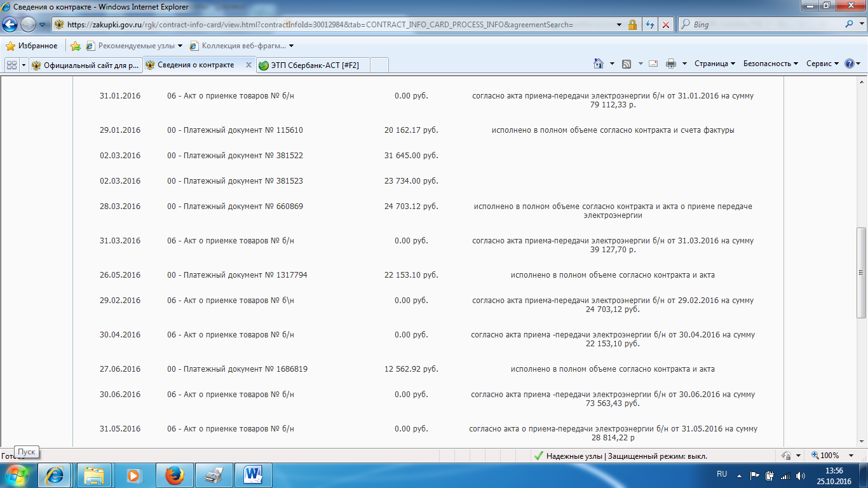This screenshot has width=868, height=488.
Task: Show the tab list dropdown
Action: tap(24, 65)
